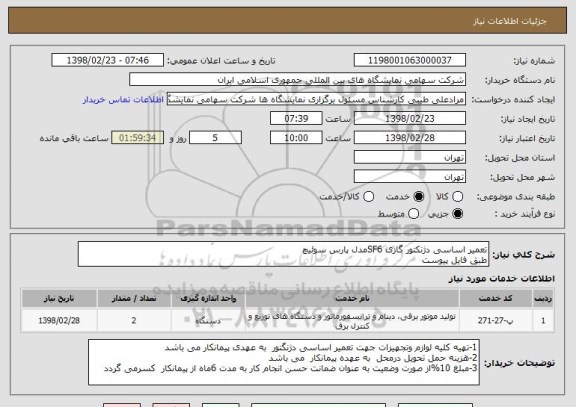Click the creation time field 07:39

click(296, 119)
